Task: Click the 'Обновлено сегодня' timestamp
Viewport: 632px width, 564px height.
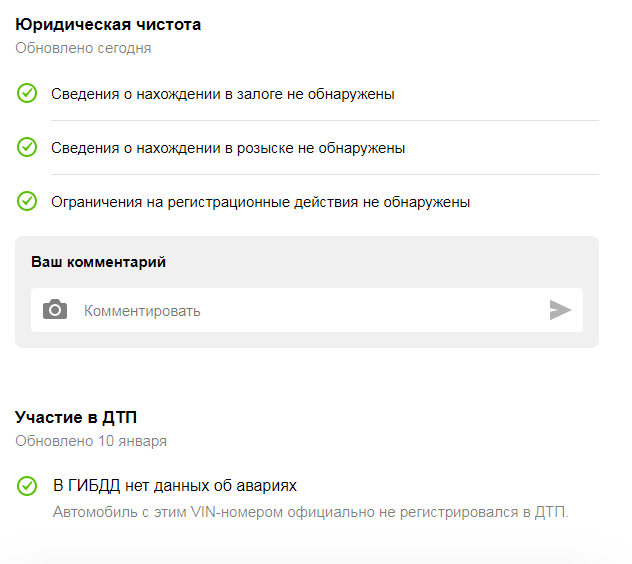Action: point(83,47)
